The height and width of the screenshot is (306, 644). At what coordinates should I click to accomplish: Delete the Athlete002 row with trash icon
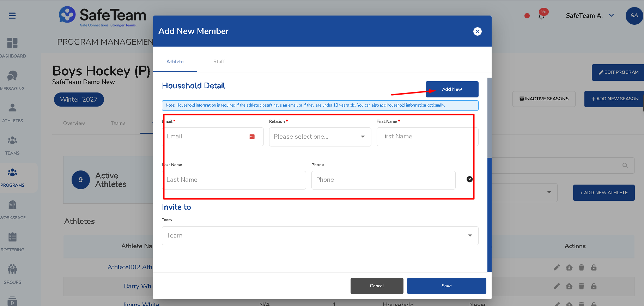pyautogui.click(x=581, y=268)
